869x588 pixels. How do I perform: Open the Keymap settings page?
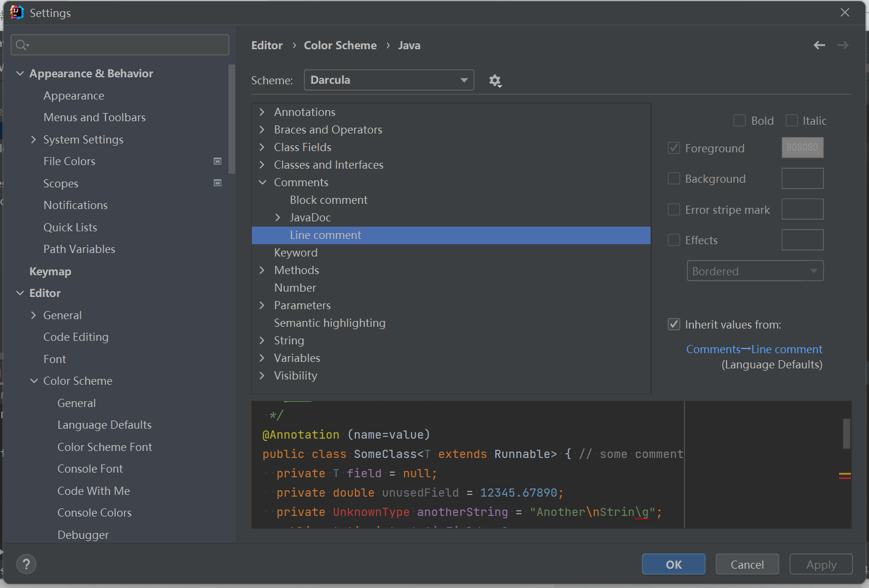click(50, 271)
